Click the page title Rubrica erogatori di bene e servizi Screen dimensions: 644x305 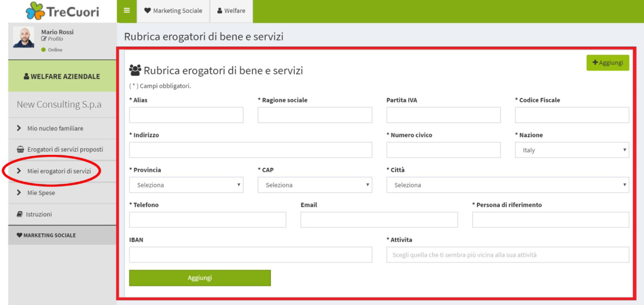click(x=204, y=37)
